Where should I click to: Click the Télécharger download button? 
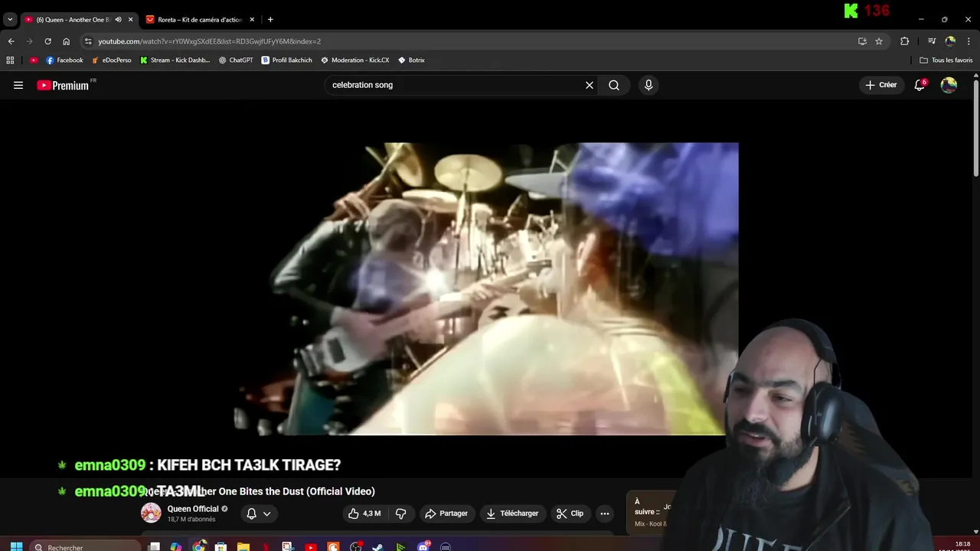(512, 514)
